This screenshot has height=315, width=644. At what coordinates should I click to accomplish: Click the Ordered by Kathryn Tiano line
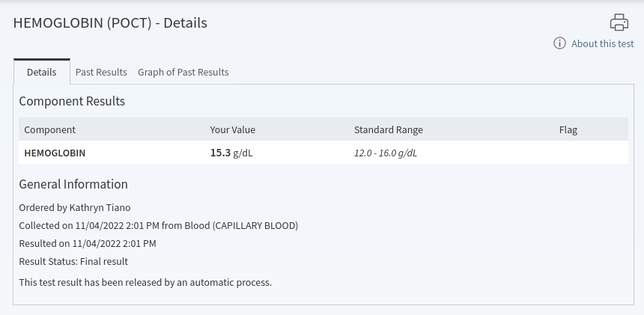[x=75, y=207]
